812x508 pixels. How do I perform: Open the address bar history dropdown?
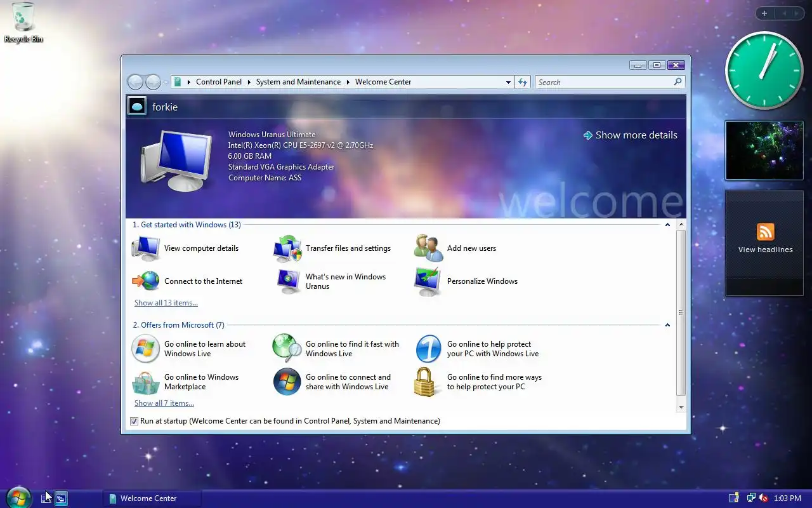pyautogui.click(x=508, y=82)
